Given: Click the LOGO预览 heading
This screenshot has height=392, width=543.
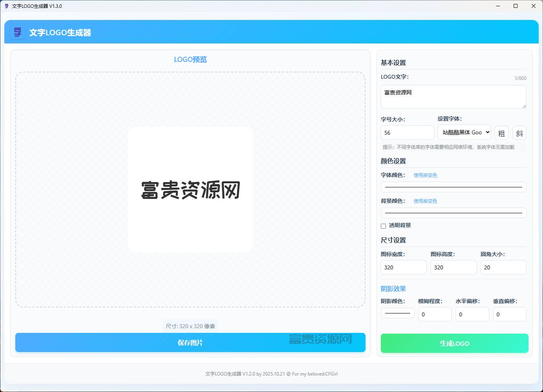Looking at the screenshot, I should pos(190,60).
